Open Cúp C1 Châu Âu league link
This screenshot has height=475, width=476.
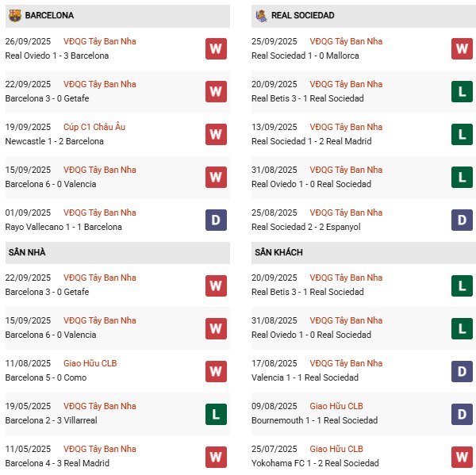(94, 127)
